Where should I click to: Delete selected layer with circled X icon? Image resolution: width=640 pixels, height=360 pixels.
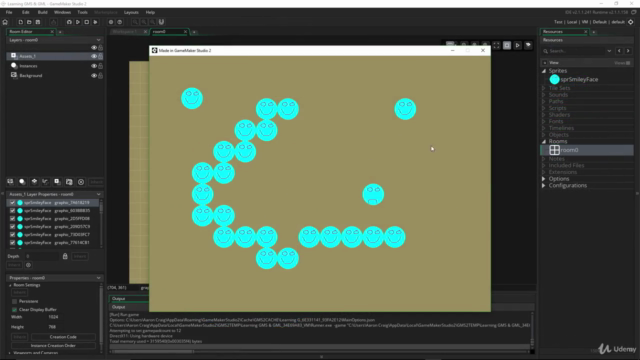[81, 182]
